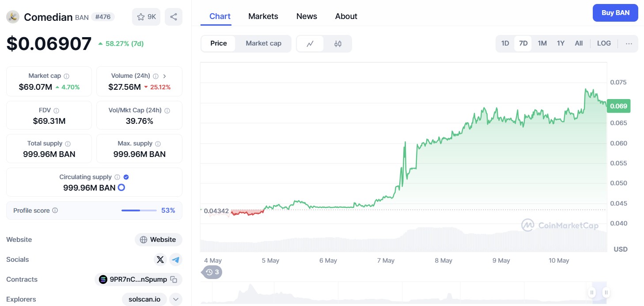The height and width of the screenshot is (306, 644).
Task: Click the Buy BAN button
Action: [615, 13]
